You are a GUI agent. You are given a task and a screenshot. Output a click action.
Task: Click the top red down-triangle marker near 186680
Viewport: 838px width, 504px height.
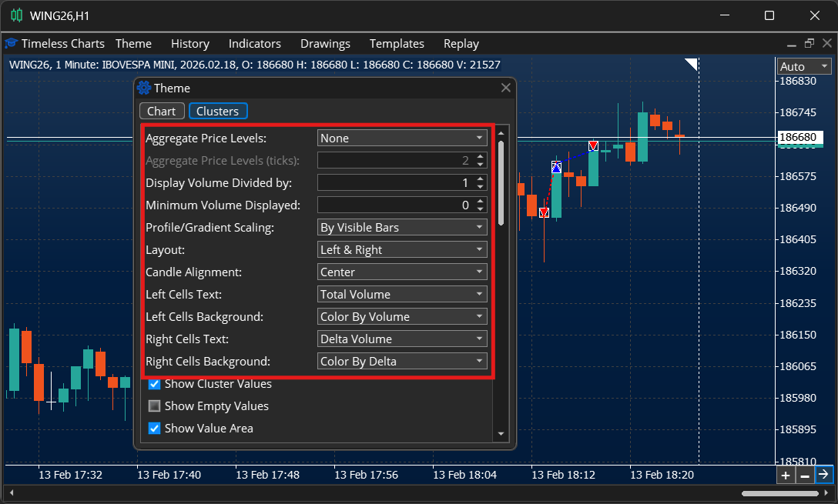[593, 145]
